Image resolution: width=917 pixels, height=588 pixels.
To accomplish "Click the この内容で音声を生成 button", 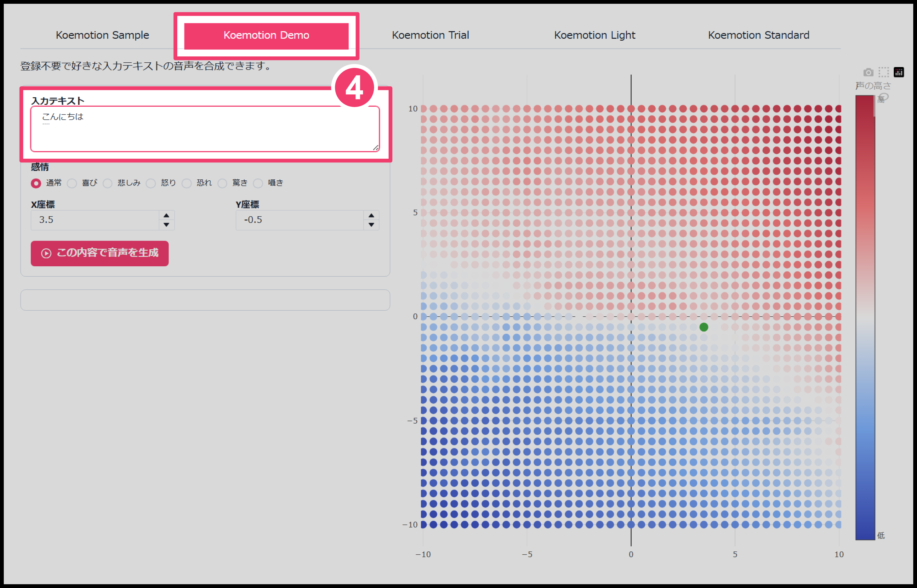I will pos(100,253).
